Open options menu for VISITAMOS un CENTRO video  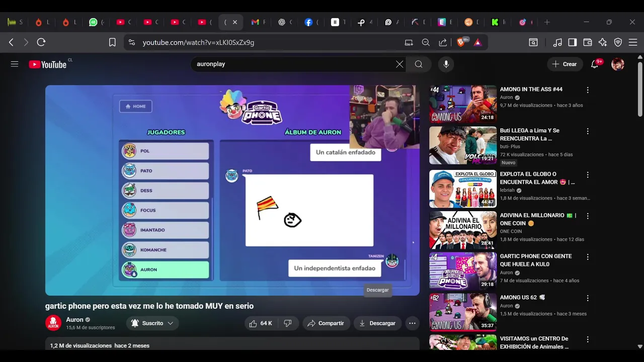click(588, 339)
